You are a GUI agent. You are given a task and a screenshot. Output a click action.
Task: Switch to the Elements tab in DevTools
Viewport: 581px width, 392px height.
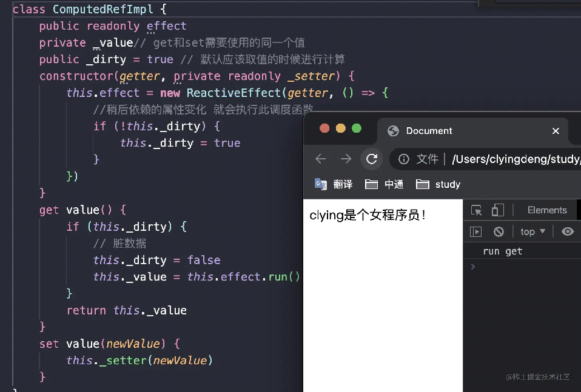click(546, 210)
